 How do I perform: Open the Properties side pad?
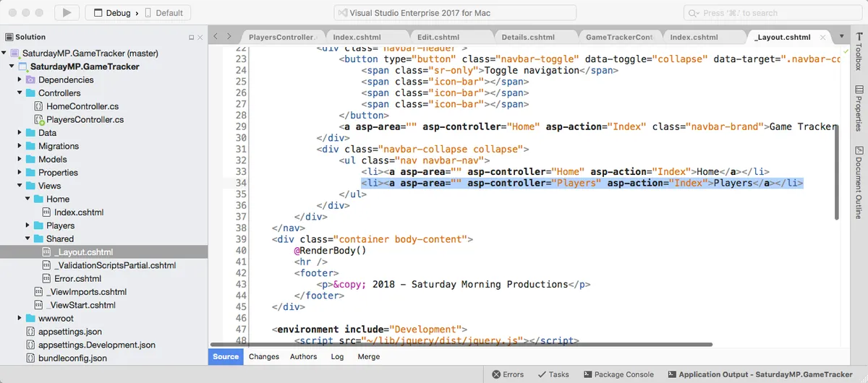pyautogui.click(x=859, y=108)
